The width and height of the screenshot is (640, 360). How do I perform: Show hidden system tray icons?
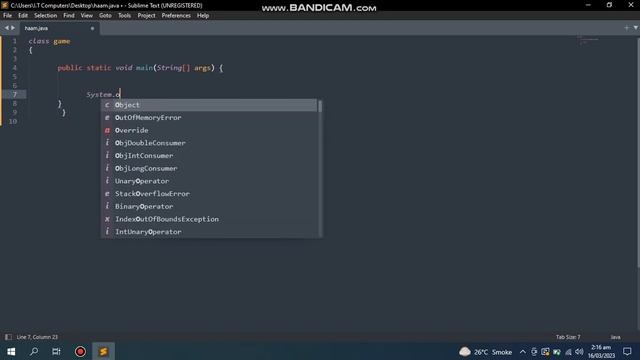point(522,351)
